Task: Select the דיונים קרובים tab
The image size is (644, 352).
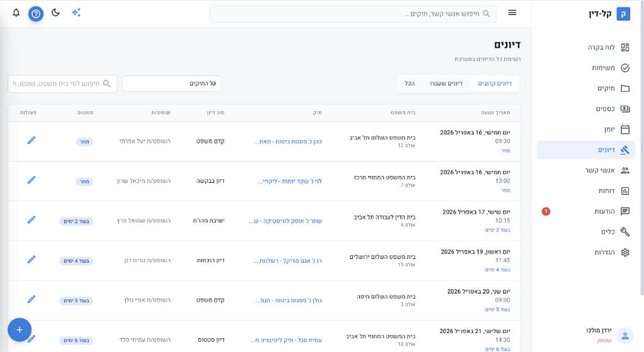Action: 494,84
